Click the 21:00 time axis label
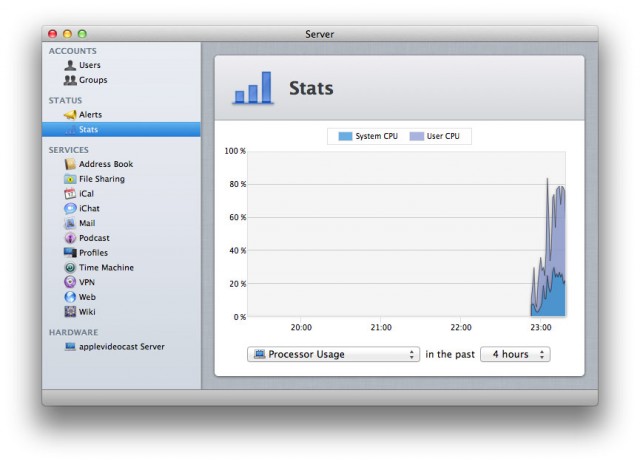This screenshot has height=464, width=640. 381,327
